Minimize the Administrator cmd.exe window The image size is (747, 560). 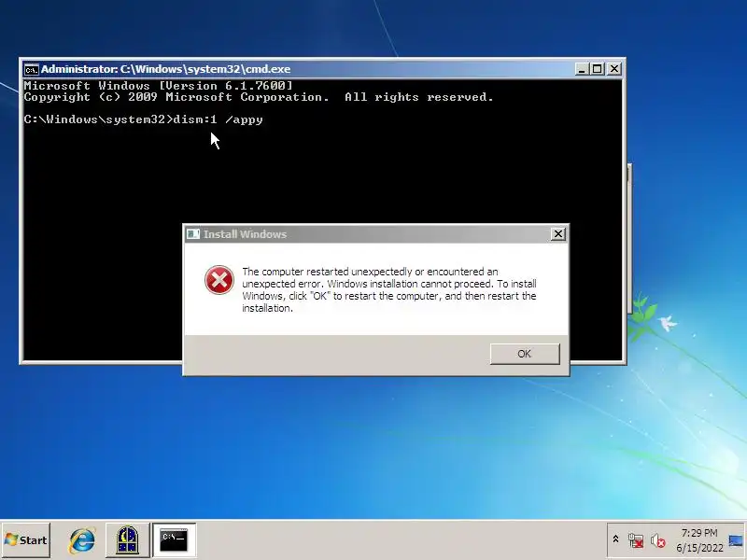(581, 69)
